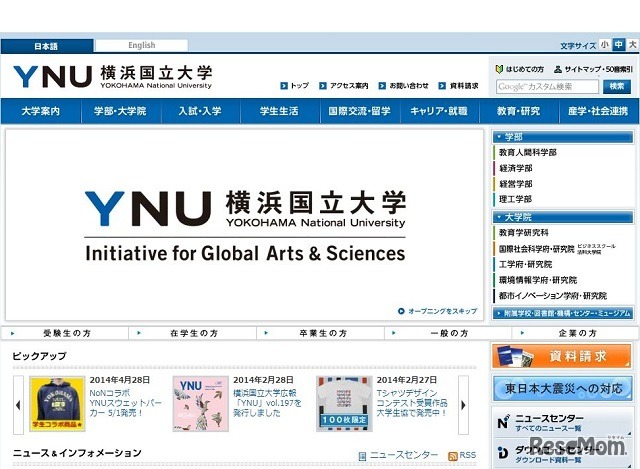Click the beginner leaf icon beside はじめての方

coord(499,69)
